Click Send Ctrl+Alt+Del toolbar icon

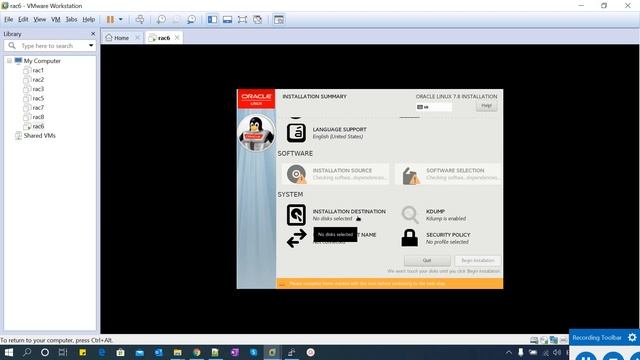pyautogui.click(x=140, y=20)
